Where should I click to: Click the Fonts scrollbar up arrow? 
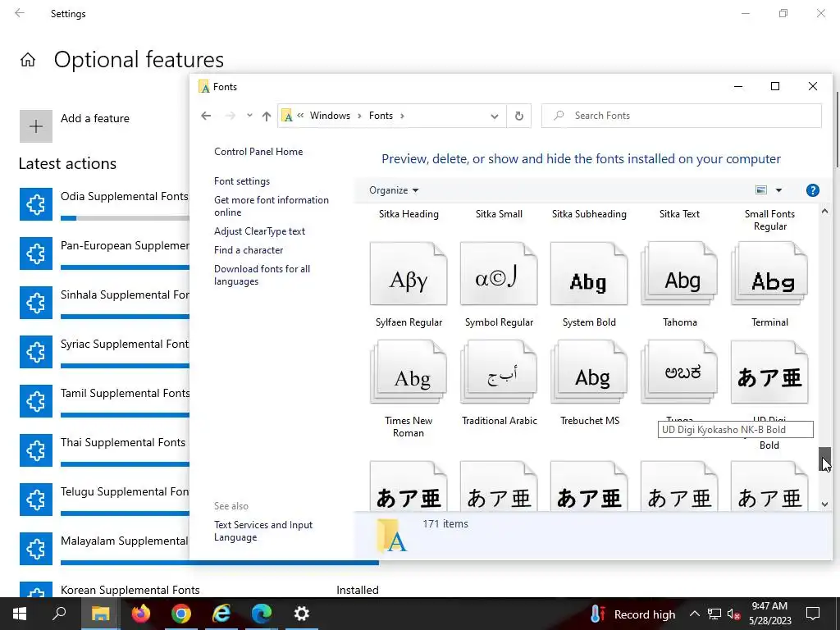824,212
